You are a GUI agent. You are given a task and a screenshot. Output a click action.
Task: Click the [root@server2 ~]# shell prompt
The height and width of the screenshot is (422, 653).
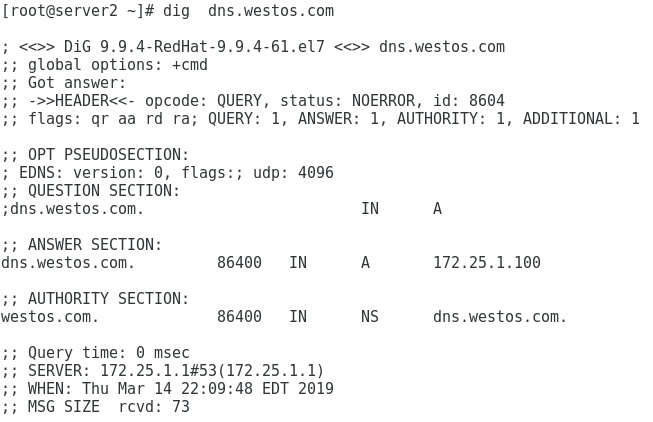pyautogui.click(x=77, y=11)
